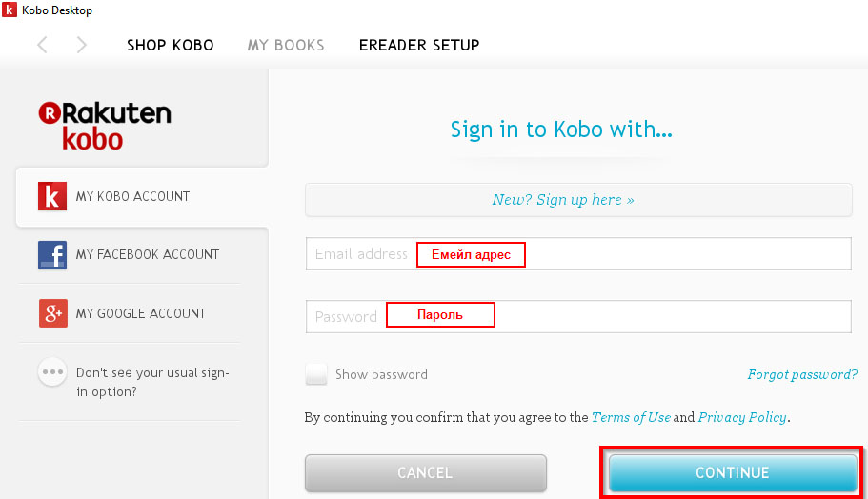This screenshot has width=868, height=499.
Task: Open the SHOP KOBO tab
Action: point(170,45)
